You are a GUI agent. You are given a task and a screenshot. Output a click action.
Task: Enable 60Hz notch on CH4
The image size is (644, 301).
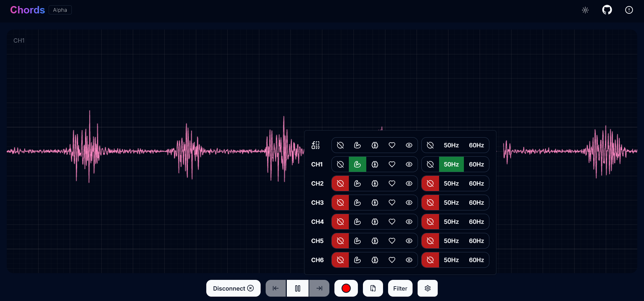click(476, 222)
